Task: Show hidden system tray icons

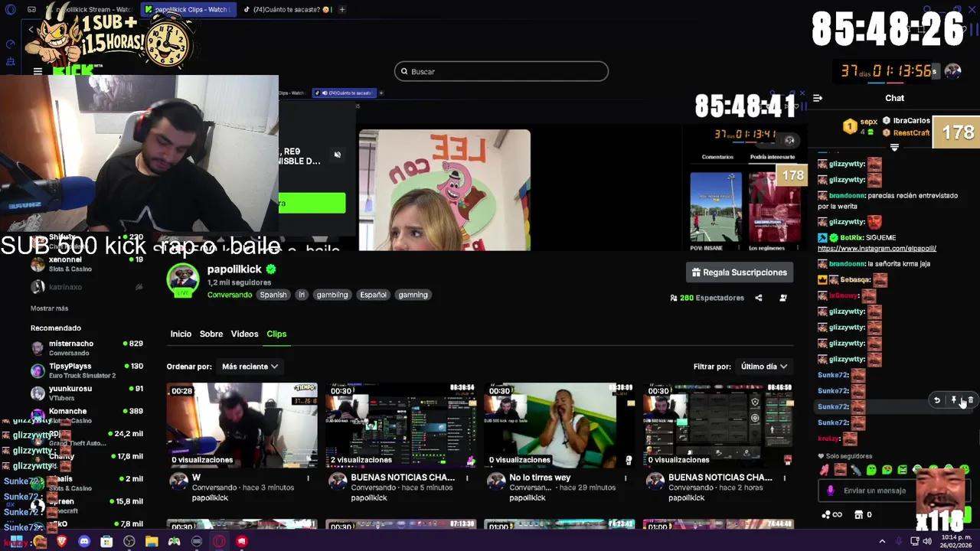Action: (882, 541)
